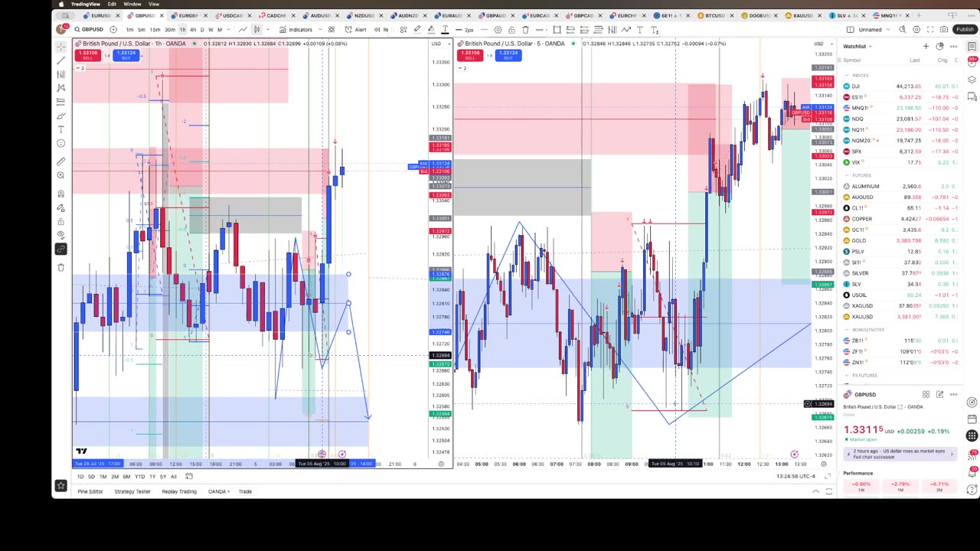The width and height of the screenshot is (980, 551).
Task: Toggle the 1h timeframe button
Action: pos(182,30)
